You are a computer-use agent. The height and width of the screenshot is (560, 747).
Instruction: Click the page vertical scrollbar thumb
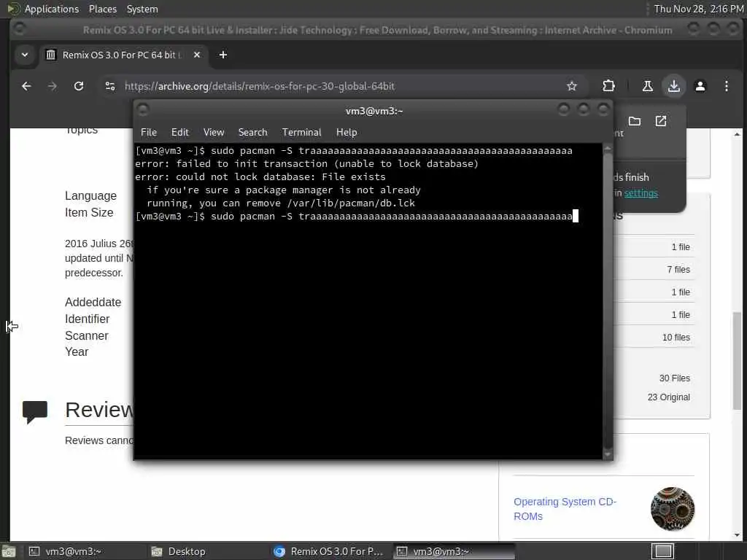point(737,360)
